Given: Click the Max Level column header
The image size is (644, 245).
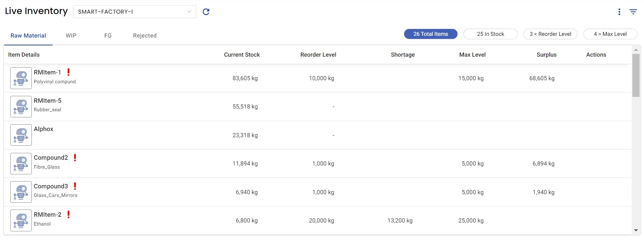Looking at the screenshot, I should [x=472, y=55].
